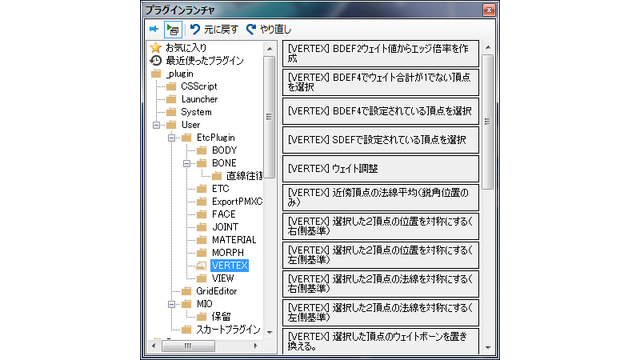Toggle the run-and-close toolbar icon
The image size is (640, 360).
[x=173, y=29]
